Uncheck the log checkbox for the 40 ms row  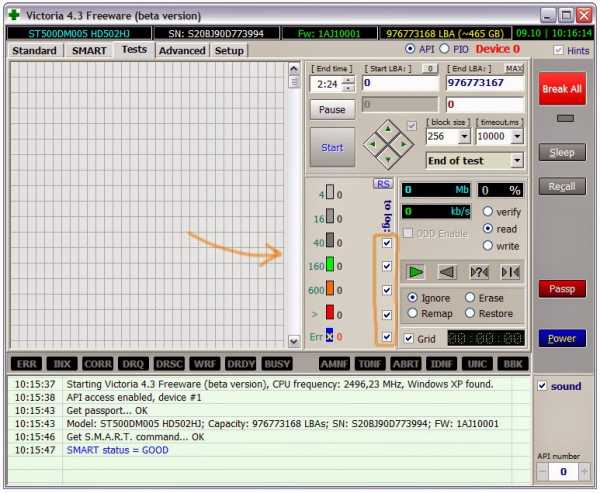(x=387, y=243)
